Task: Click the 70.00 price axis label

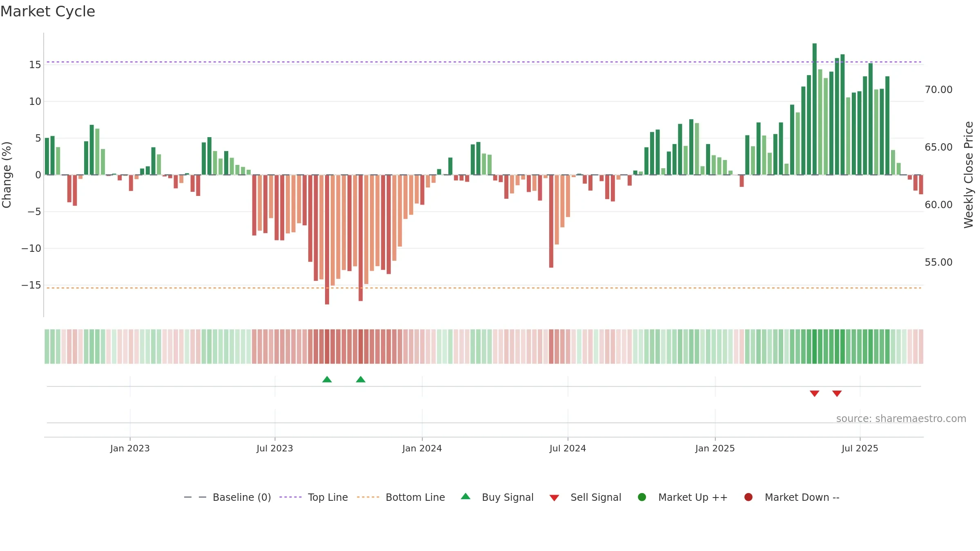Action: tap(938, 89)
